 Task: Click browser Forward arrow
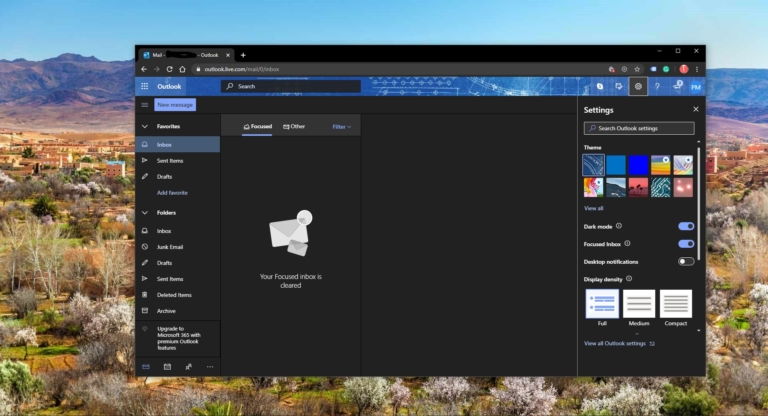[x=157, y=69]
